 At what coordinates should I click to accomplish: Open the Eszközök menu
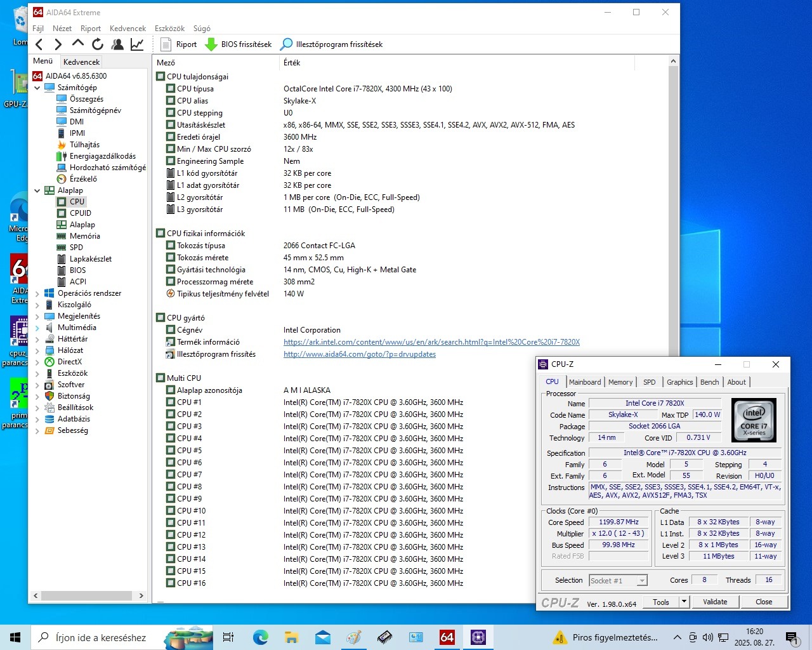coord(169,29)
